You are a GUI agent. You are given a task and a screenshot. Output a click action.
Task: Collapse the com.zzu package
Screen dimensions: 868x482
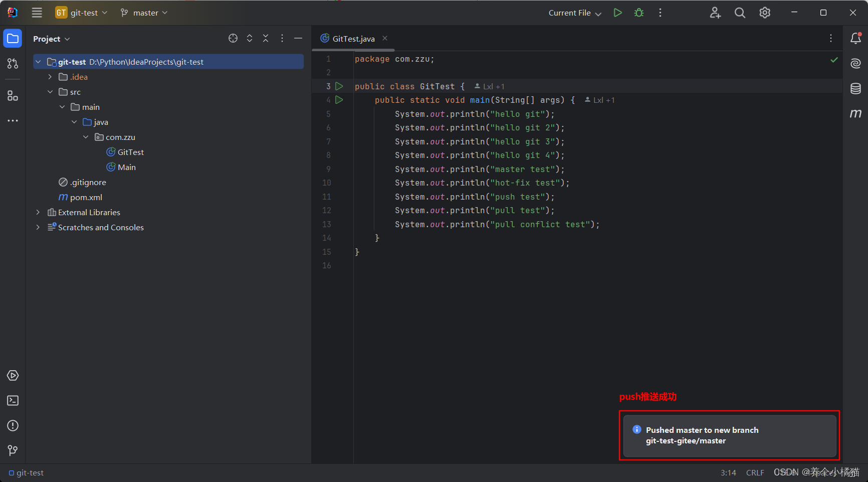tap(86, 137)
